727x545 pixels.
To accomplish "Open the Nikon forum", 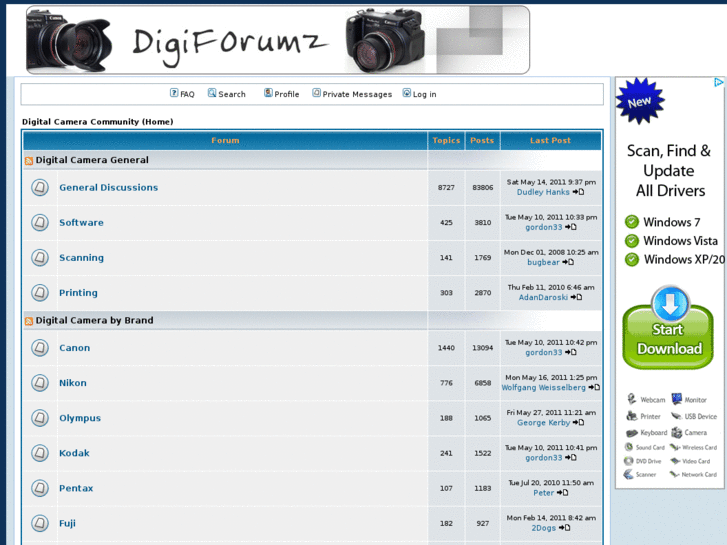I will [x=73, y=383].
